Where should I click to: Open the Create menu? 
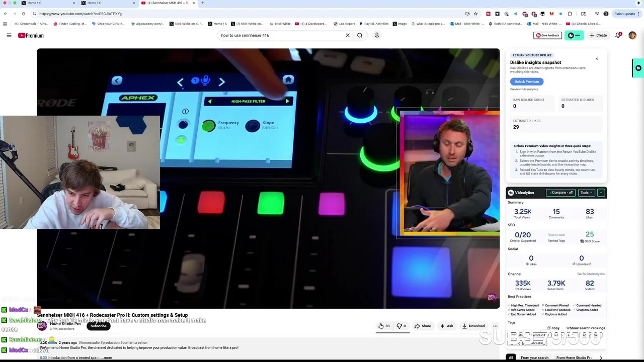pos(598,35)
